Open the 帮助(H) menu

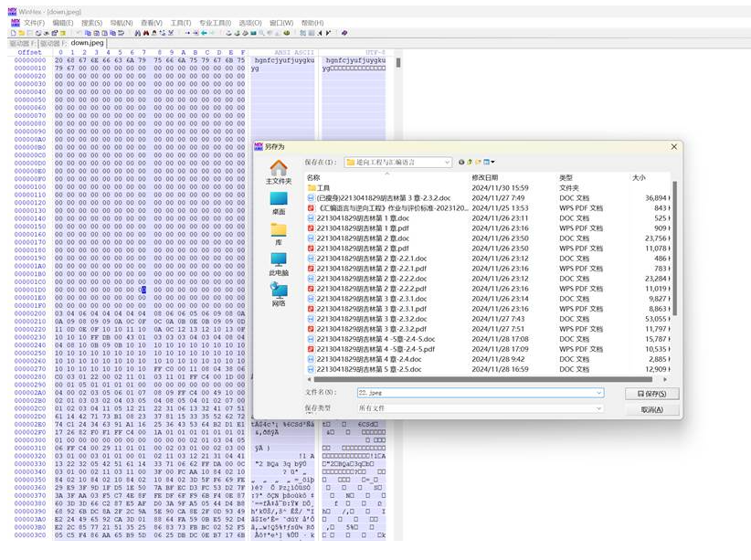tap(312, 23)
